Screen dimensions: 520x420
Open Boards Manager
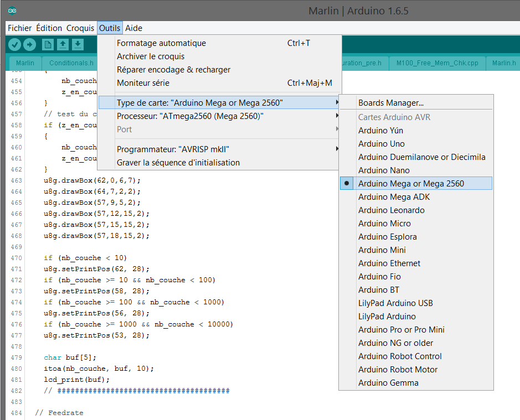tap(390, 103)
